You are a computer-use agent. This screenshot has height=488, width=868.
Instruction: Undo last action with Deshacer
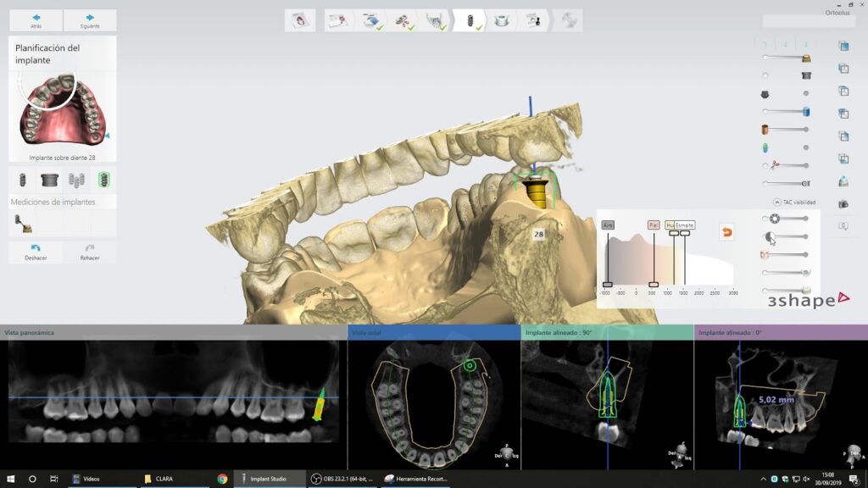36,252
